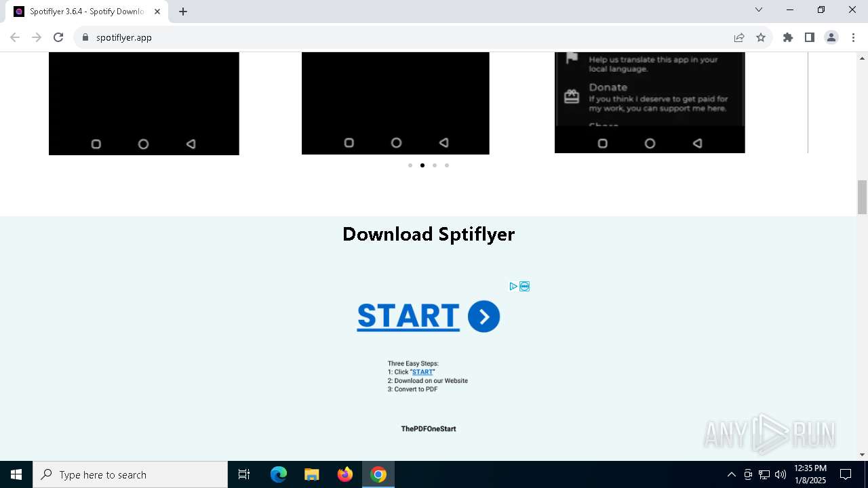Viewport: 868px width, 488px height.
Task: Click ThePDFOneStart advertiser text
Action: (429, 429)
